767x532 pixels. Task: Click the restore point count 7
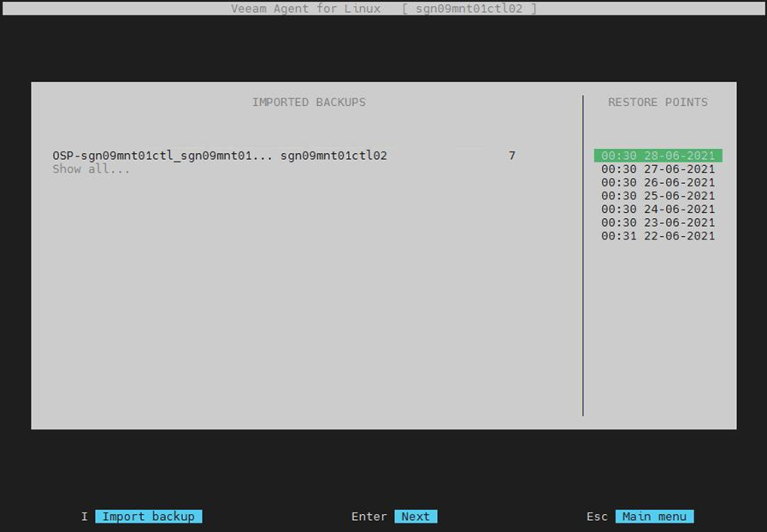(512, 156)
